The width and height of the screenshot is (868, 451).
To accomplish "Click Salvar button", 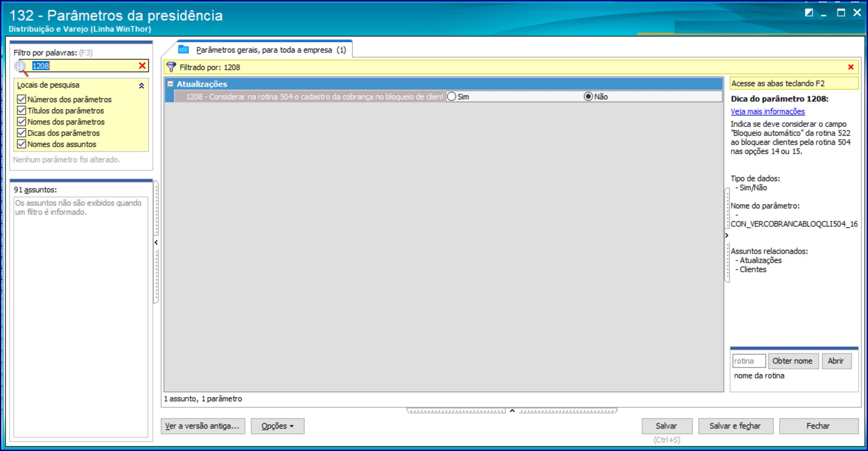I will point(666,426).
